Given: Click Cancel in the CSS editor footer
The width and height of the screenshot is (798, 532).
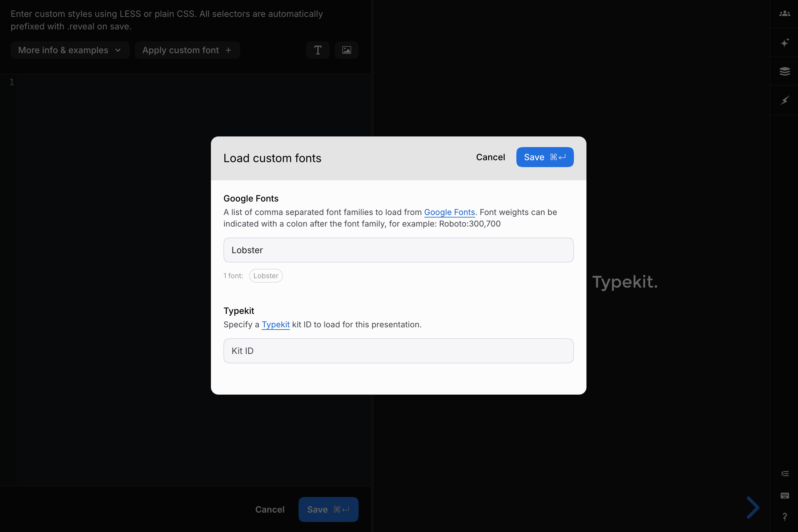Looking at the screenshot, I should [x=270, y=509].
